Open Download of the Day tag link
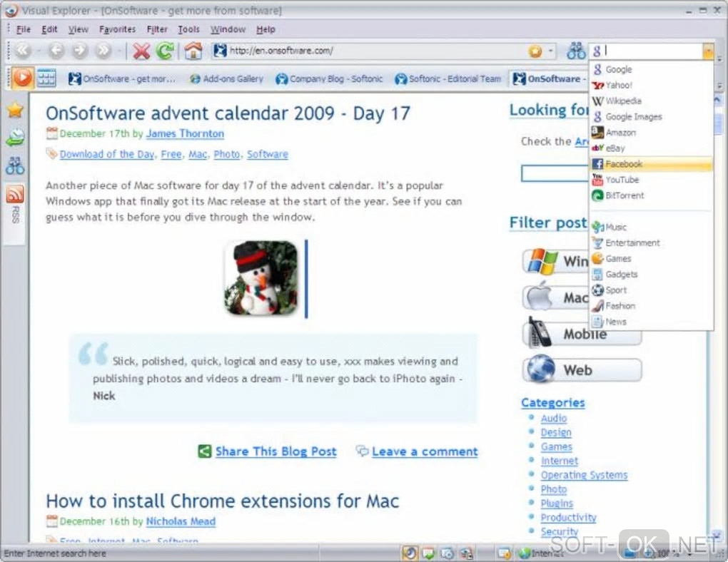728x562 pixels. coord(107,154)
